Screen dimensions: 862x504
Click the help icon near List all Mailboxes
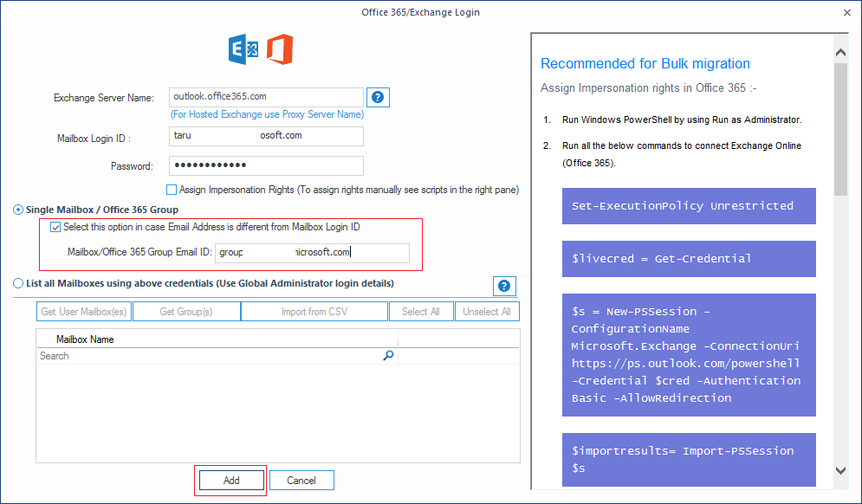coord(504,286)
